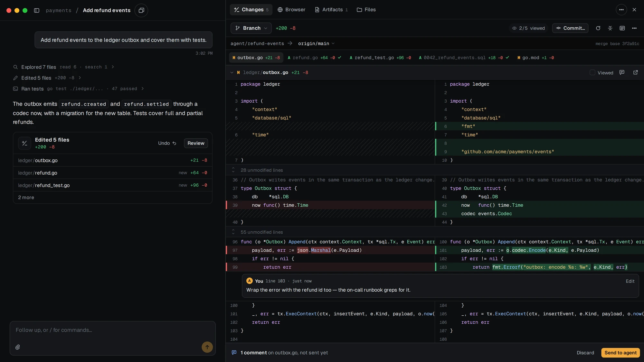Send the follow-up message with the arrow button

[x=207, y=347]
